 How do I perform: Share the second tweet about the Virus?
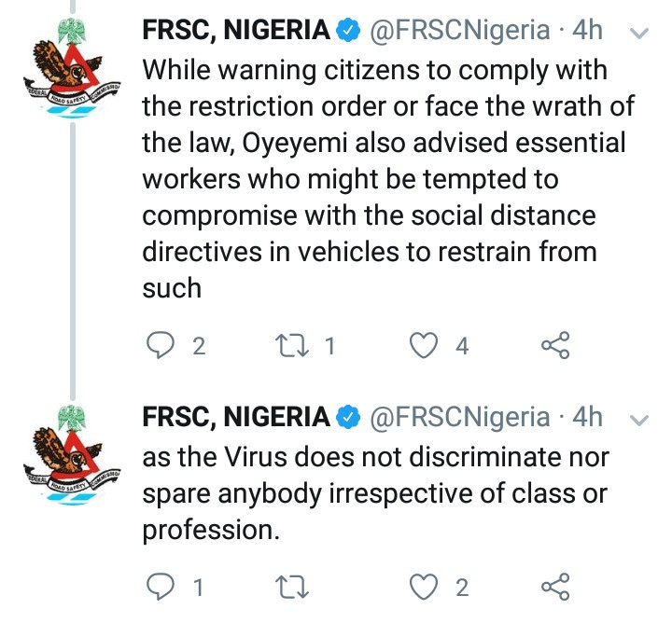click(x=555, y=587)
